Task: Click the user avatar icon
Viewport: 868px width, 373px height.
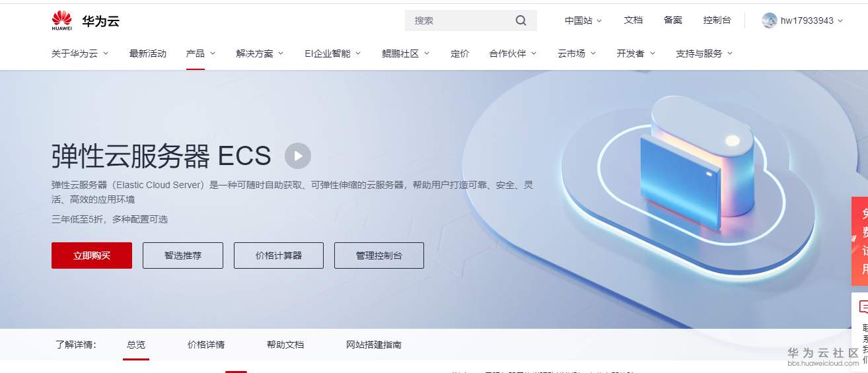Action: (x=770, y=20)
